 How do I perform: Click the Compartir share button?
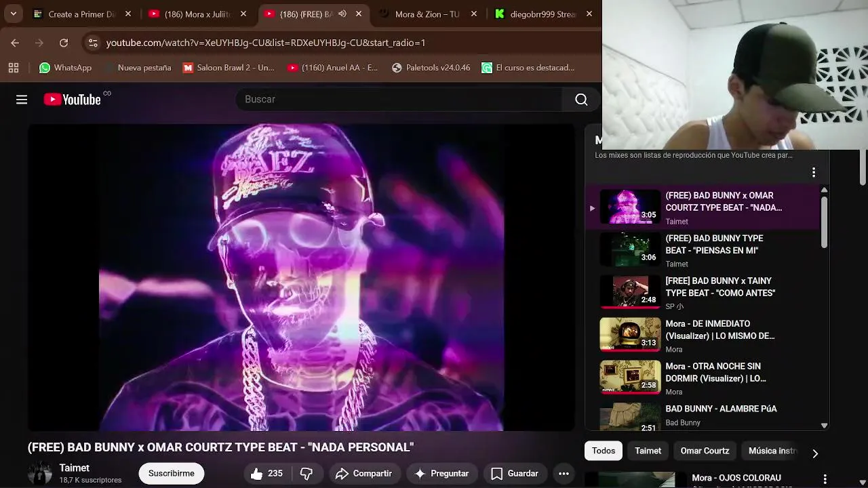[363, 473]
